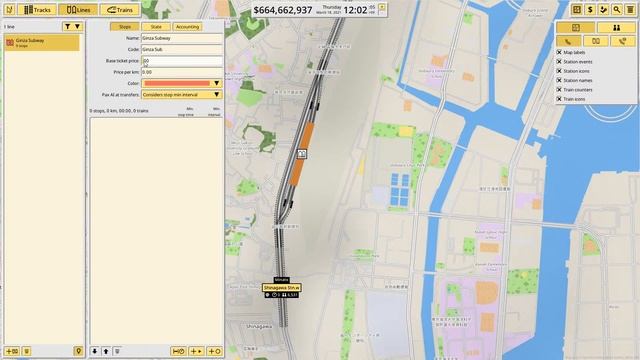This screenshot has width=640, height=360.
Task: Toggle Station events checkbox
Action: (559, 62)
